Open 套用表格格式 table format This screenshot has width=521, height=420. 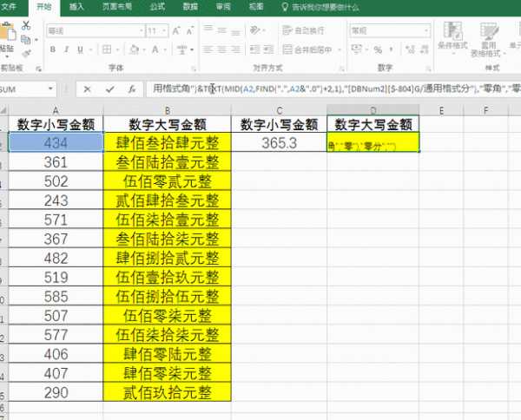click(488, 40)
